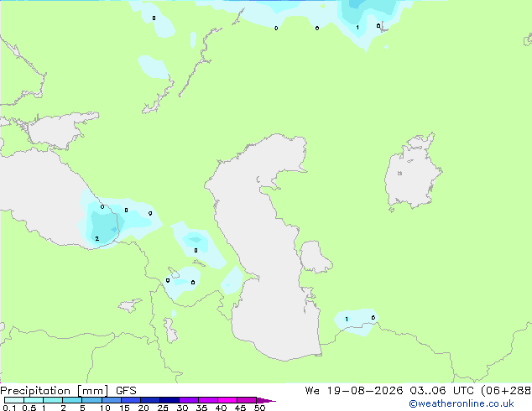
Task: Select legend swatch between 45 and 50
Action: (x=247, y=400)
